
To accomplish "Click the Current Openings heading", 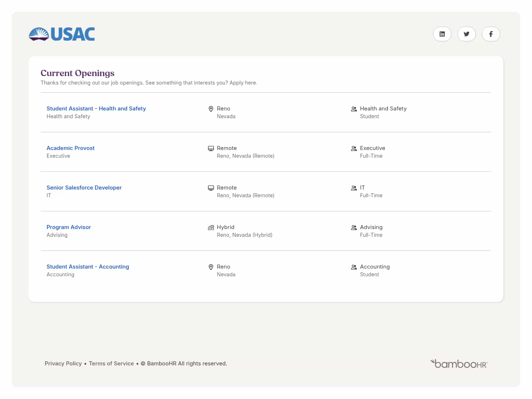I will (x=78, y=73).
